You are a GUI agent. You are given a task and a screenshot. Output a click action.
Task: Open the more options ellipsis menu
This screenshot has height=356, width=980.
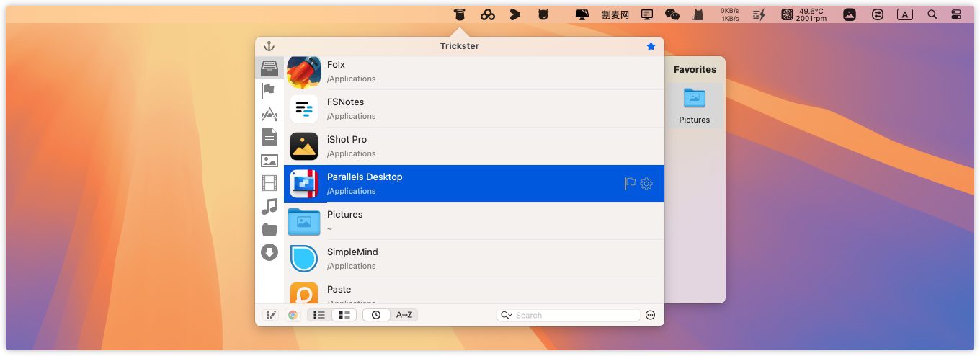click(651, 315)
